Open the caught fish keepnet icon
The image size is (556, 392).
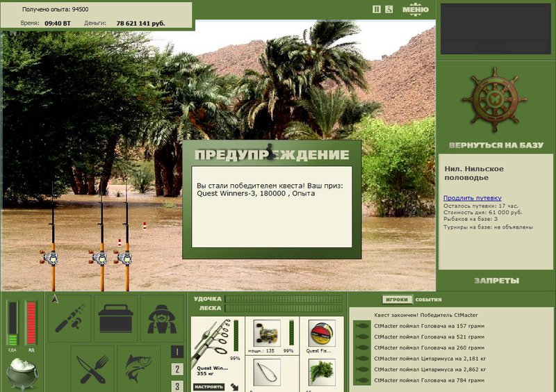138,369
